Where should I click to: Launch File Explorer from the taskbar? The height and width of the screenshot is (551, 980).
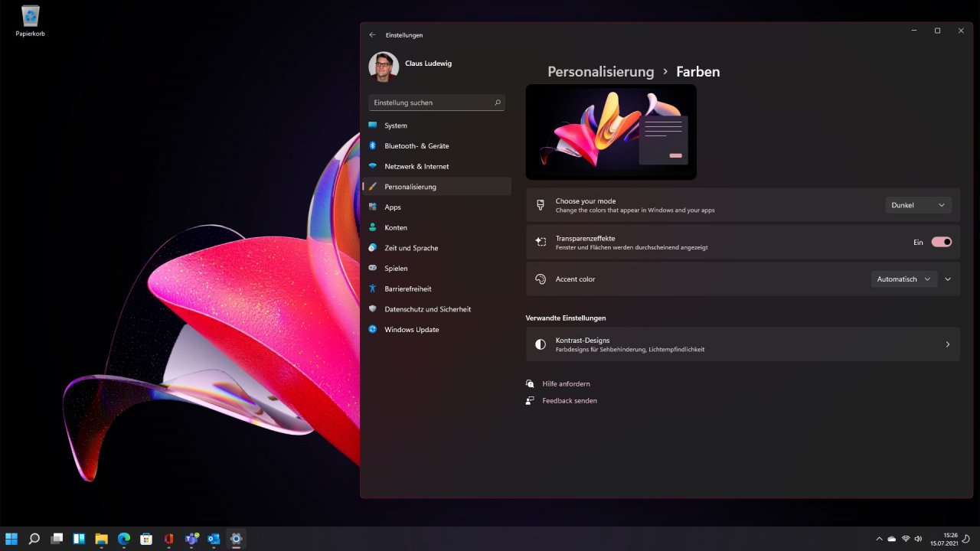[x=101, y=539]
